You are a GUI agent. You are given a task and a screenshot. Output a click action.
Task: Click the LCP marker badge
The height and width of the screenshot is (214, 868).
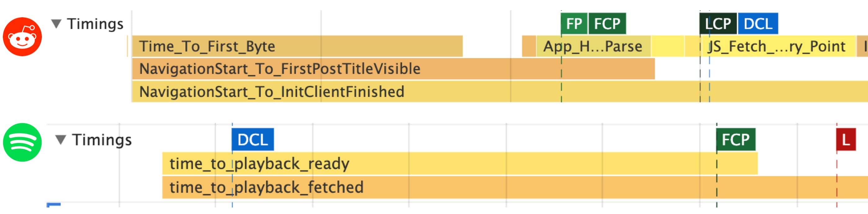pyautogui.click(x=718, y=24)
